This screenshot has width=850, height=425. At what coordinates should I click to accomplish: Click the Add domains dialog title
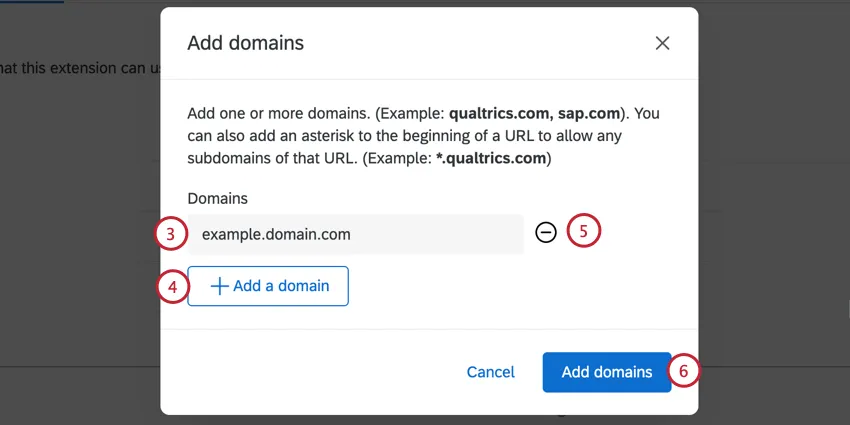click(x=245, y=43)
